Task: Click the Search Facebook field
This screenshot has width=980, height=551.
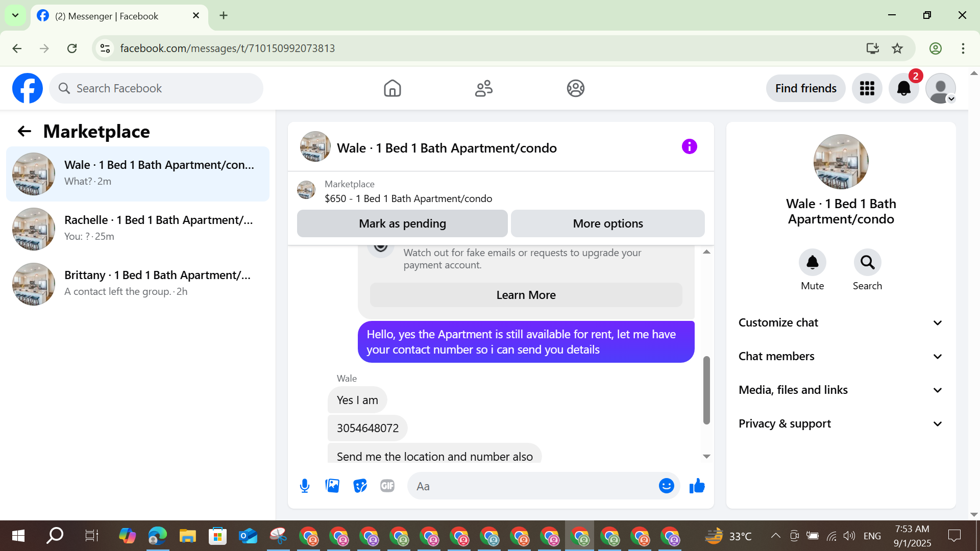Action: click(x=156, y=88)
